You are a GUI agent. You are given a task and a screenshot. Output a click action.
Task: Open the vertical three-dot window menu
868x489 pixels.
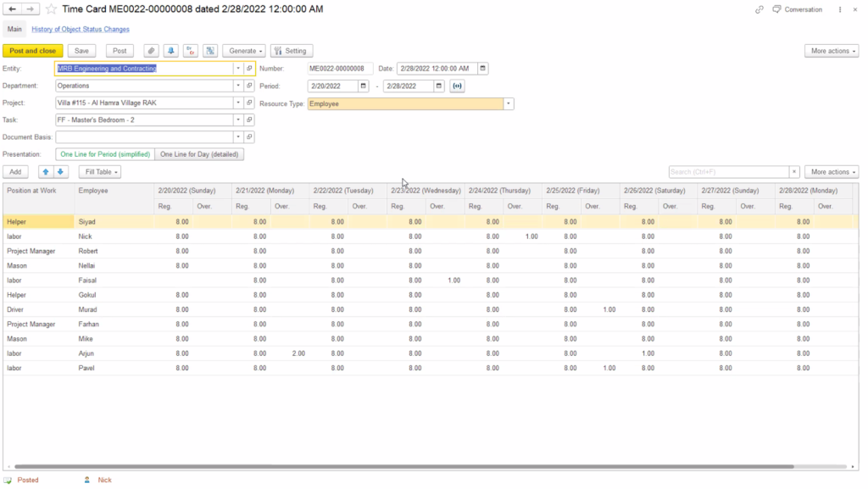click(x=840, y=9)
